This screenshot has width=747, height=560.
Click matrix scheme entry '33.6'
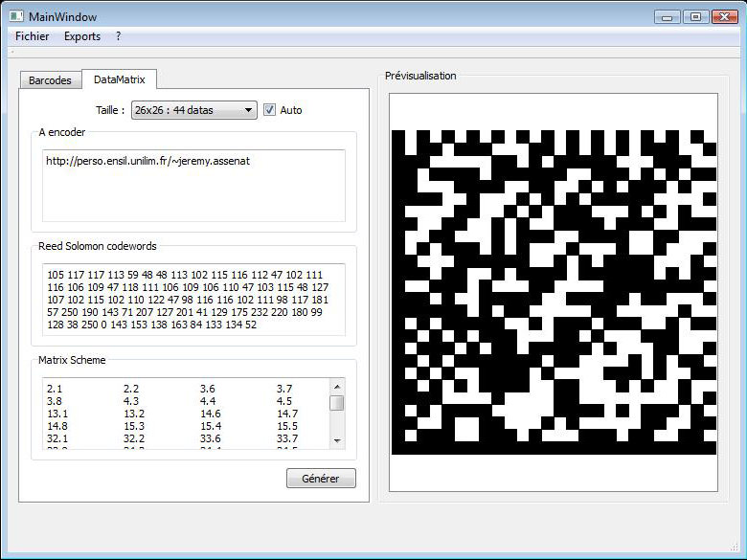211,438
